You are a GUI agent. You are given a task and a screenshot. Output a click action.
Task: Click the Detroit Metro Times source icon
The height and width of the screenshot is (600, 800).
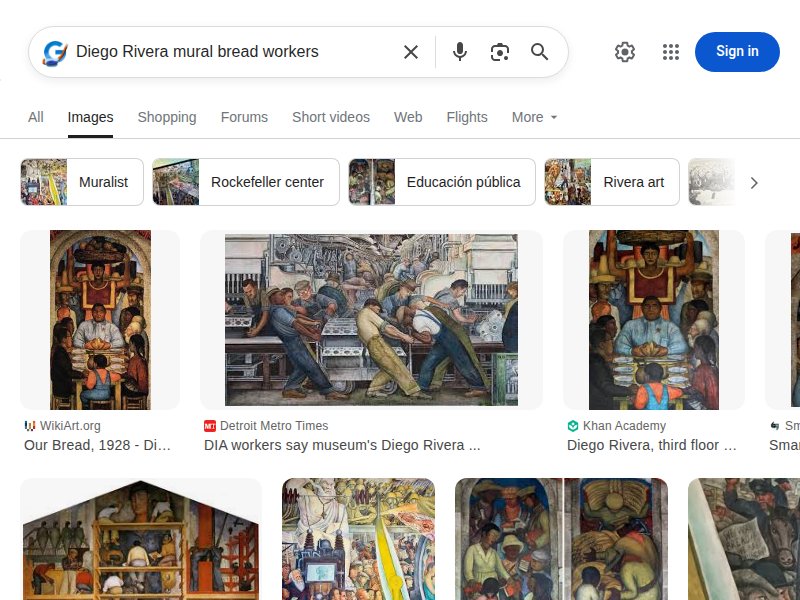pyautogui.click(x=210, y=425)
